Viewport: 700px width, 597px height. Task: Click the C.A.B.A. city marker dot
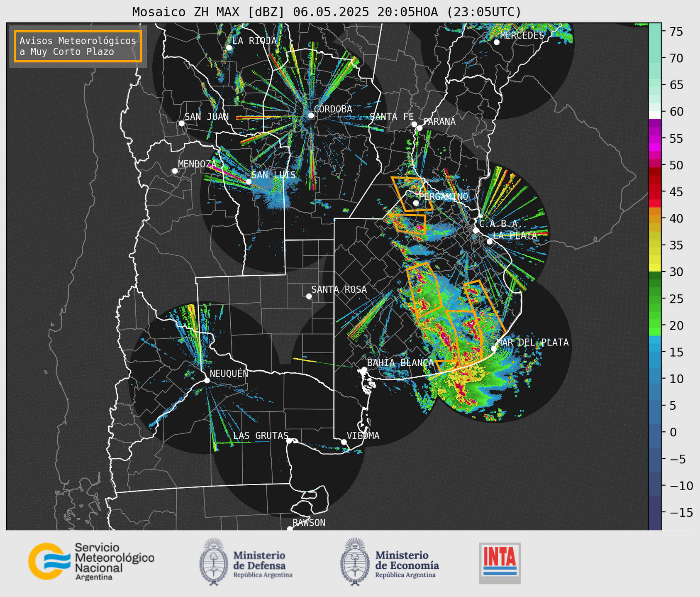click(476, 230)
